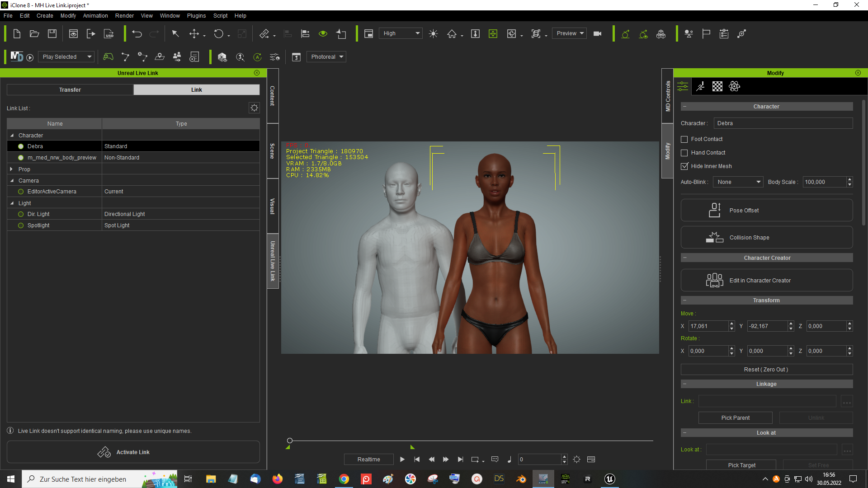This screenshot has height=488, width=868.
Task: Save project with floppy disk icon
Action: pos(52,33)
